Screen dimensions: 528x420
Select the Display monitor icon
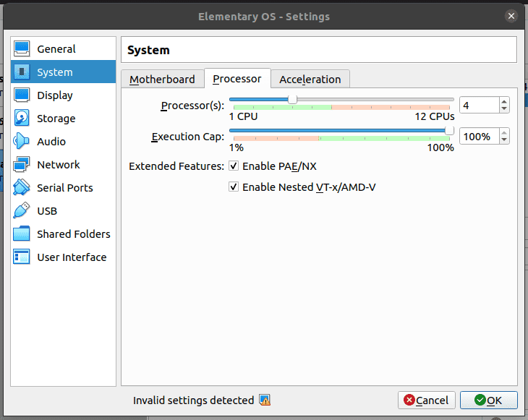pyautogui.click(x=22, y=95)
